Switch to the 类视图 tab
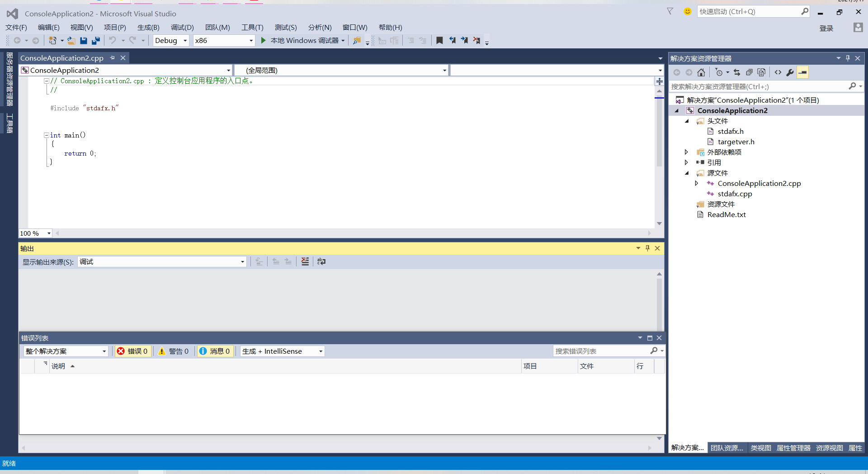The width and height of the screenshot is (868, 474). 761,448
